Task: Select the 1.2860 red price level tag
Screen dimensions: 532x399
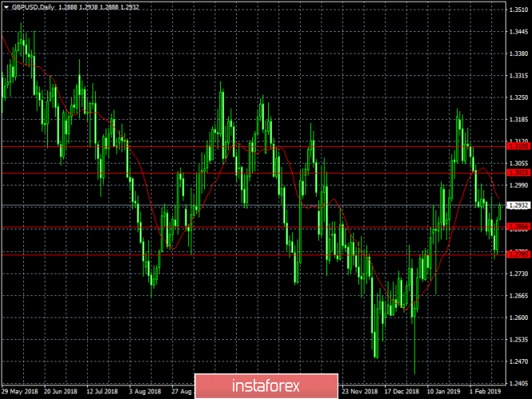Action: pyautogui.click(x=518, y=228)
